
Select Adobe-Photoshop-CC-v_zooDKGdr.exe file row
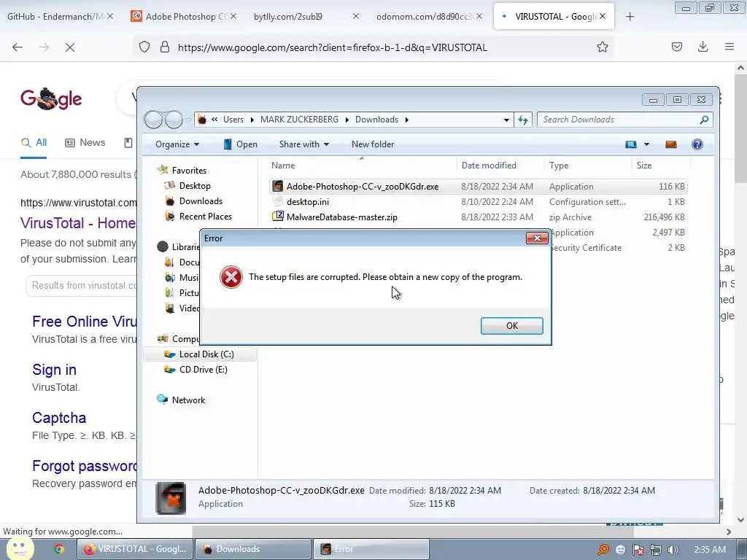[478, 186]
